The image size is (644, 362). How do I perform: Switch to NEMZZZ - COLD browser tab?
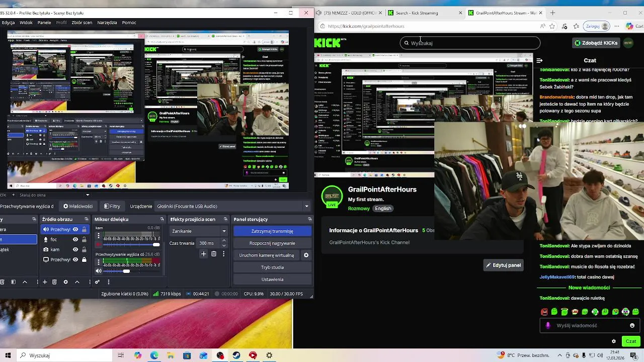pos(351,13)
